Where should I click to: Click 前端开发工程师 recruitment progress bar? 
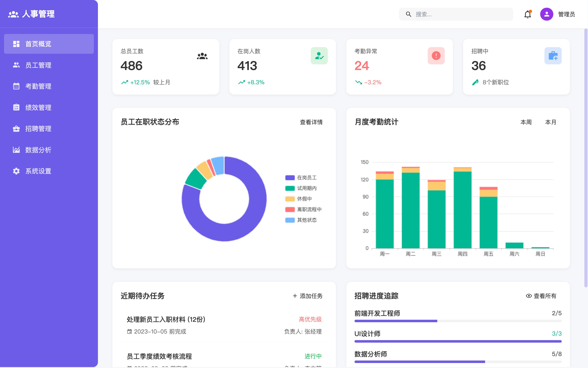click(458, 321)
